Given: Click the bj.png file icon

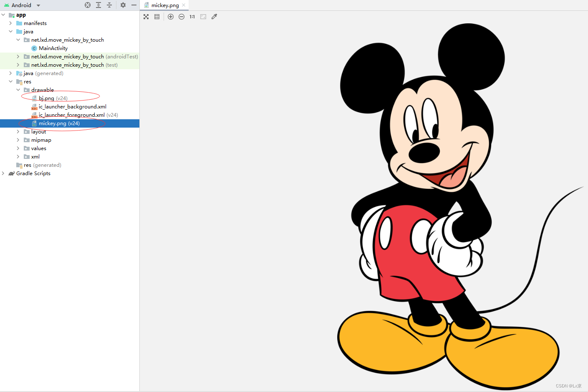Looking at the screenshot, I should pyautogui.click(x=34, y=98).
